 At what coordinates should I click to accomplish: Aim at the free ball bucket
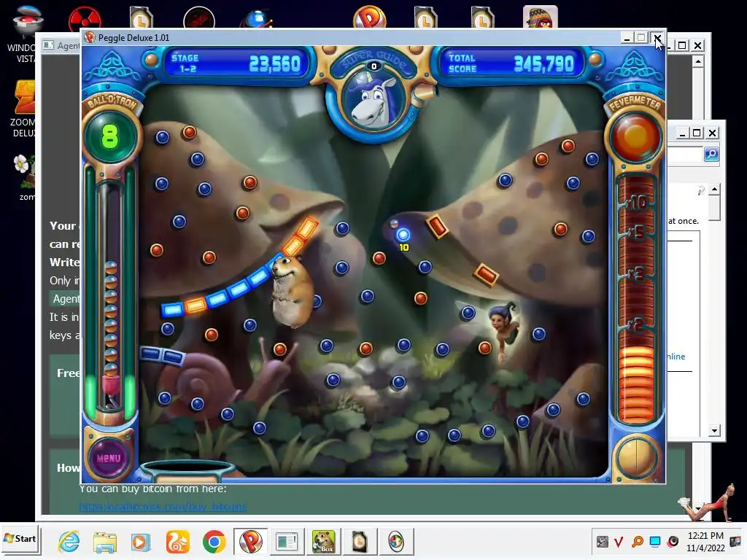[187, 470]
